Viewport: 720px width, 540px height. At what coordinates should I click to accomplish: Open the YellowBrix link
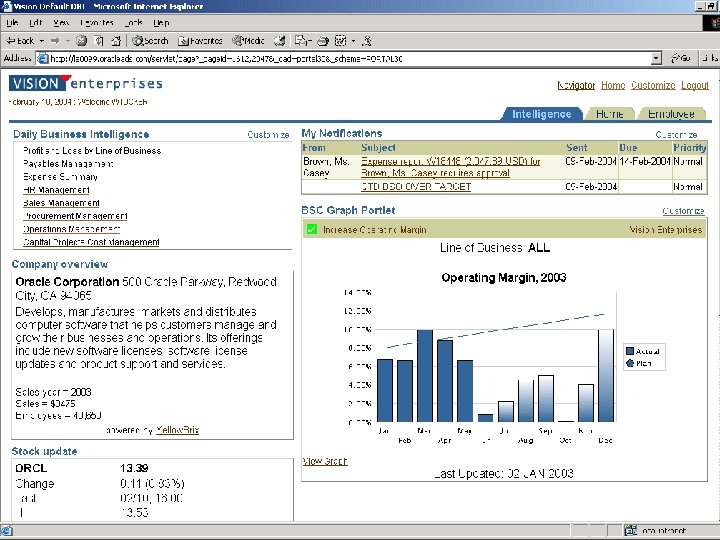[177, 430]
